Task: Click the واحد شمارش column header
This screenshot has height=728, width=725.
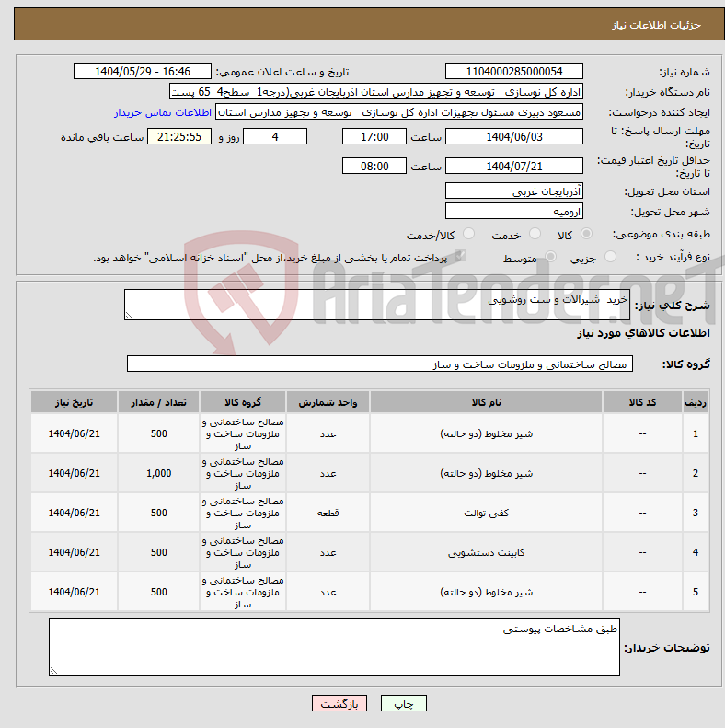Action: pos(328,402)
